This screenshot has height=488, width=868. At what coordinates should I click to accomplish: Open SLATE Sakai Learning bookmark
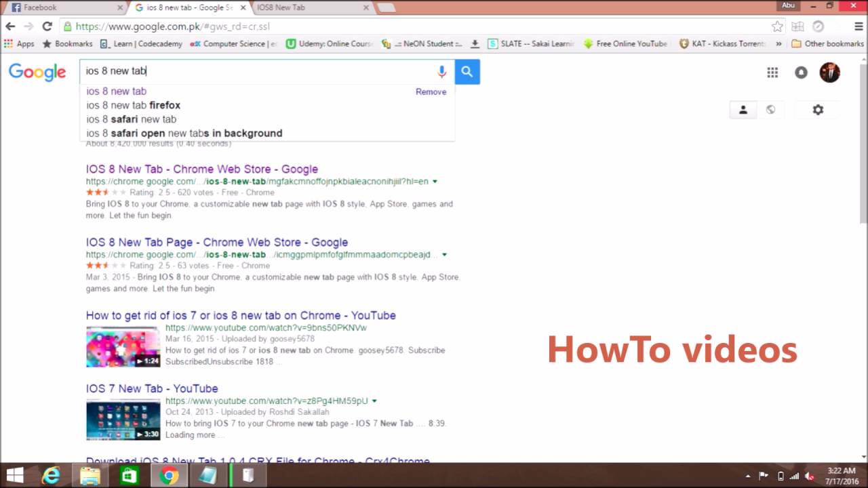click(531, 43)
